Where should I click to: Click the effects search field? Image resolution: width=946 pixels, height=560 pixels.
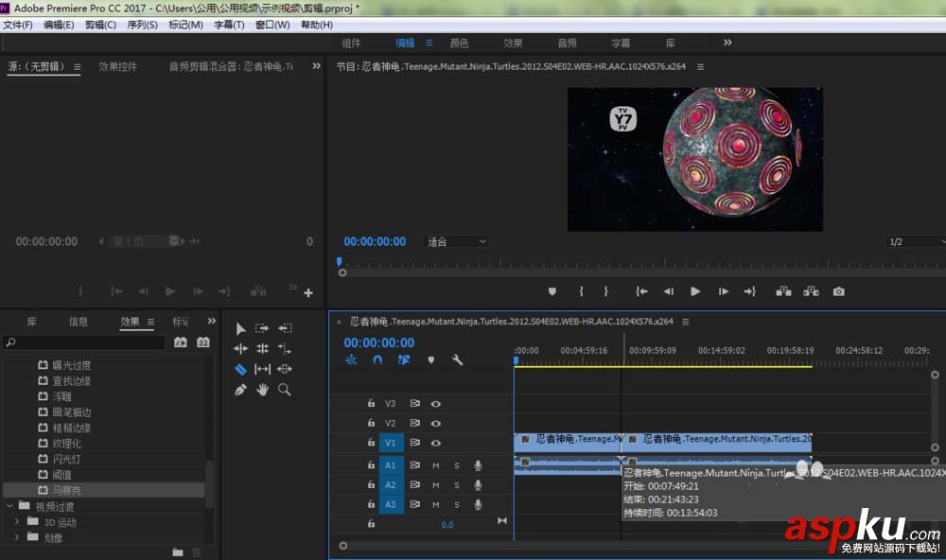(x=85, y=342)
